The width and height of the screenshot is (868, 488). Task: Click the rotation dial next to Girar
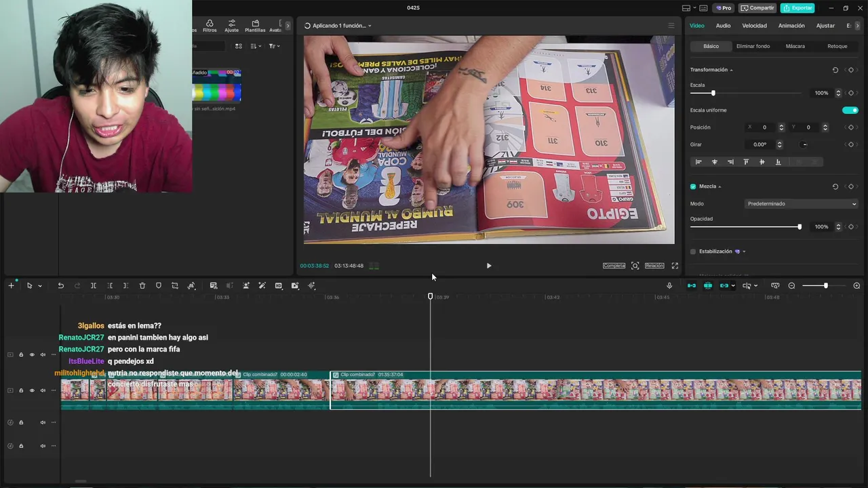tap(804, 144)
